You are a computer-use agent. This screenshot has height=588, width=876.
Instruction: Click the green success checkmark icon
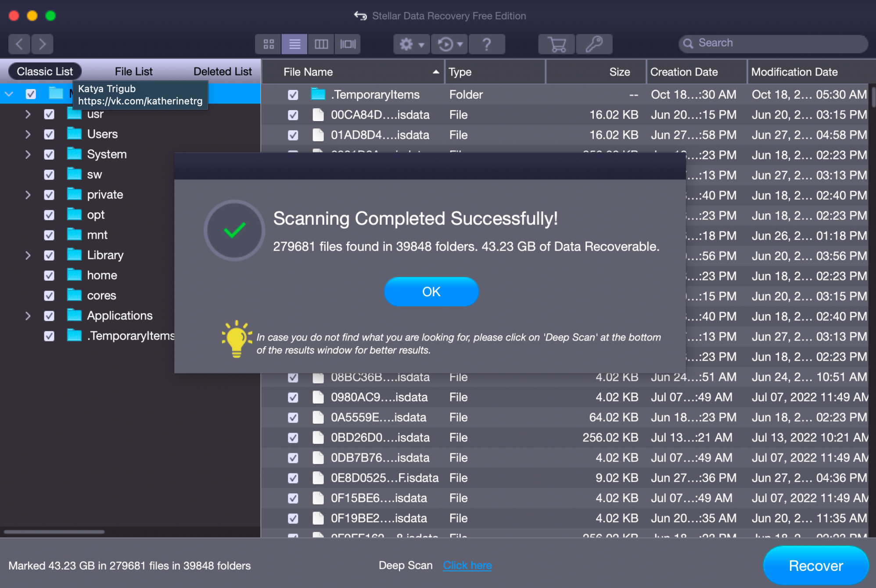coord(234,230)
